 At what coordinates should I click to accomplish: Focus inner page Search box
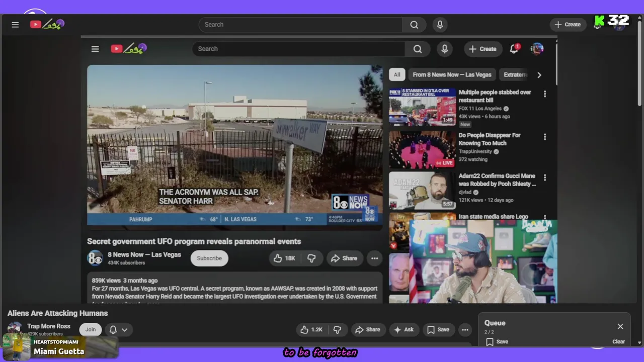coord(298,49)
